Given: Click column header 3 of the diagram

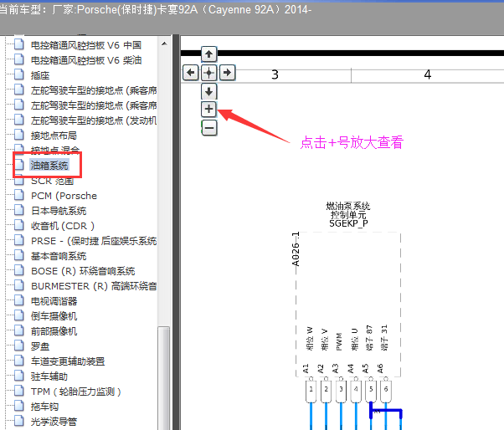Looking at the screenshot, I should pyautogui.click(x=275, y=74).
